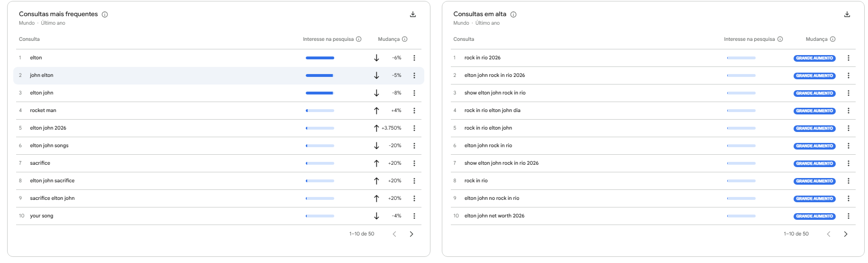Open the query 'rock in rio' in row 8

476,180
